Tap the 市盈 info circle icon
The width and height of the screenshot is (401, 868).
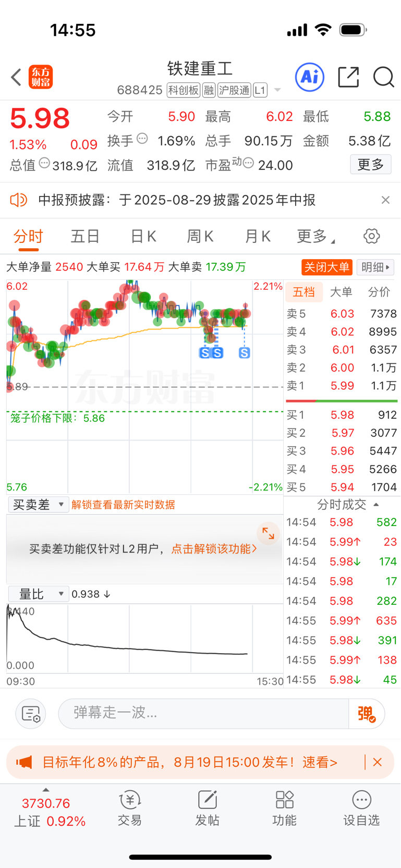[x=248, y=163]
